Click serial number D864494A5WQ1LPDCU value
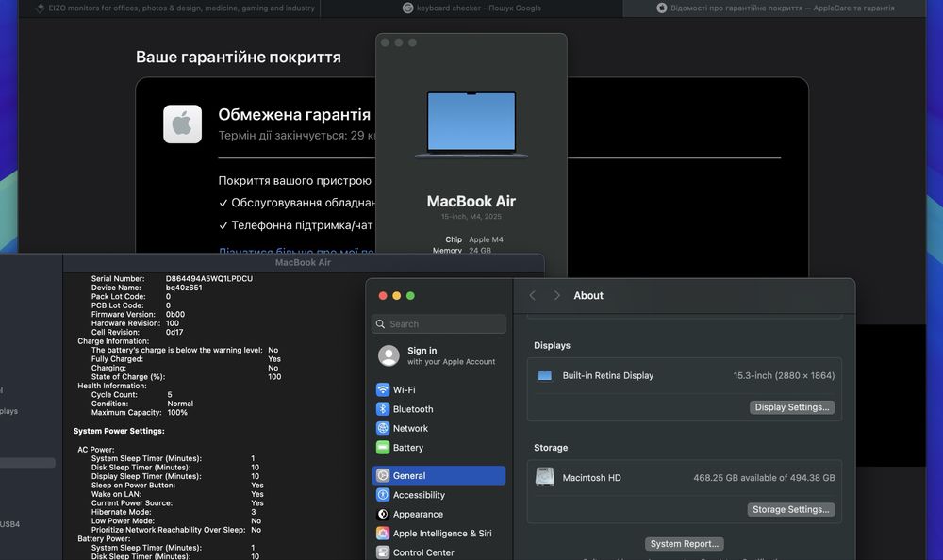Image resolution: width=943 pixels, height=560 pixels. 209,278
